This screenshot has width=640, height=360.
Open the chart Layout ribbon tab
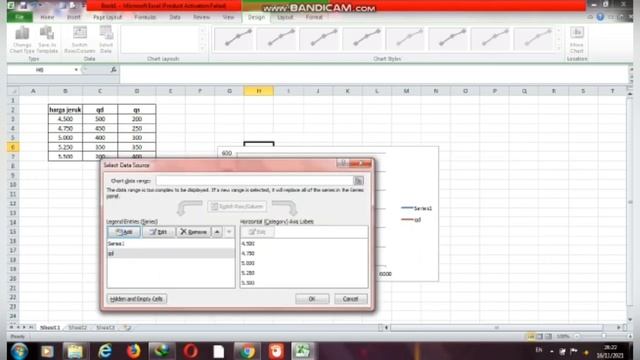pyautogui.click(x=285, y=17)
